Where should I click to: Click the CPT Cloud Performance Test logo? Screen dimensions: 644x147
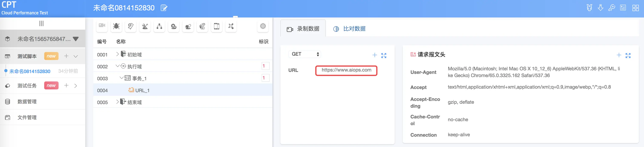[x=24, y=8]
